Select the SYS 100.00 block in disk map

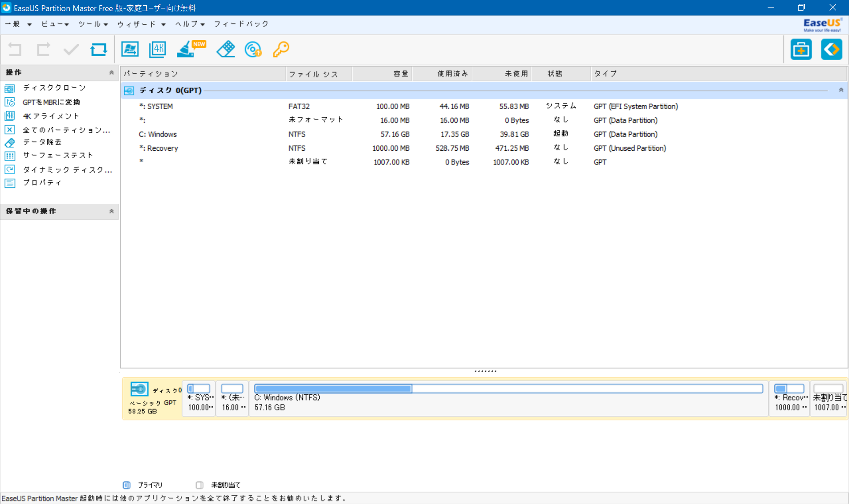click(x=199, y=398)
